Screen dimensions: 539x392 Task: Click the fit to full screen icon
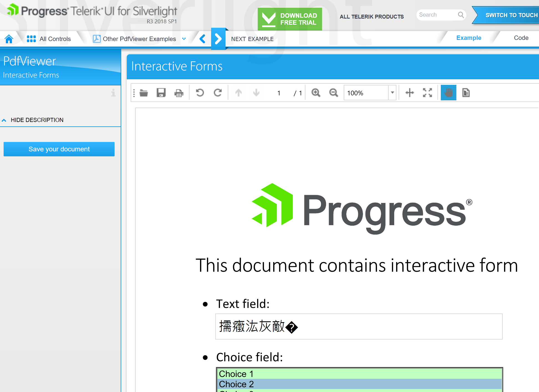[x=427, y=93]
